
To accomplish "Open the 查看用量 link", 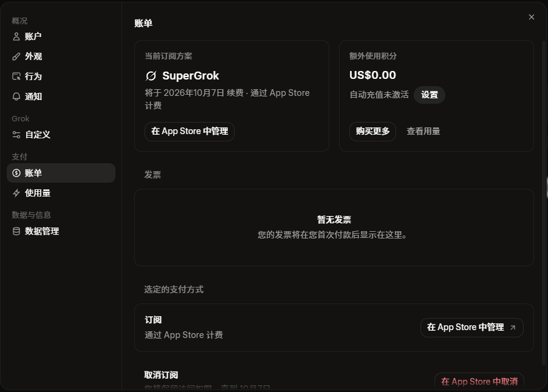I will pos(423,132).
